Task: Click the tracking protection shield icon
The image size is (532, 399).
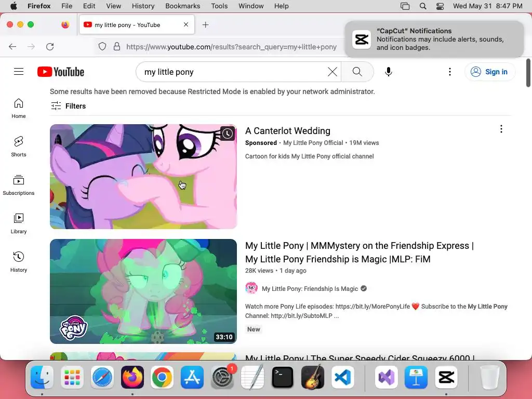Action: coord(102,46)
